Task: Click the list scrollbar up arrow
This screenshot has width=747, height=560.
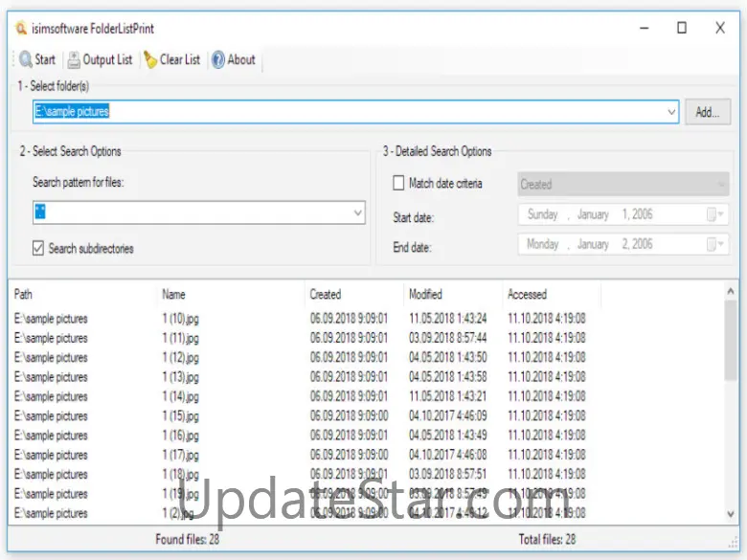Action: [x=731, y=290]
